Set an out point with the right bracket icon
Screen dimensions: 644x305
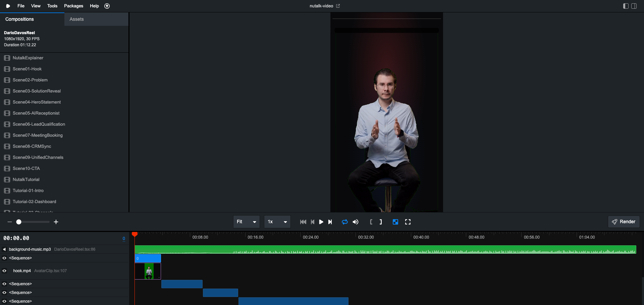point(380,222)
